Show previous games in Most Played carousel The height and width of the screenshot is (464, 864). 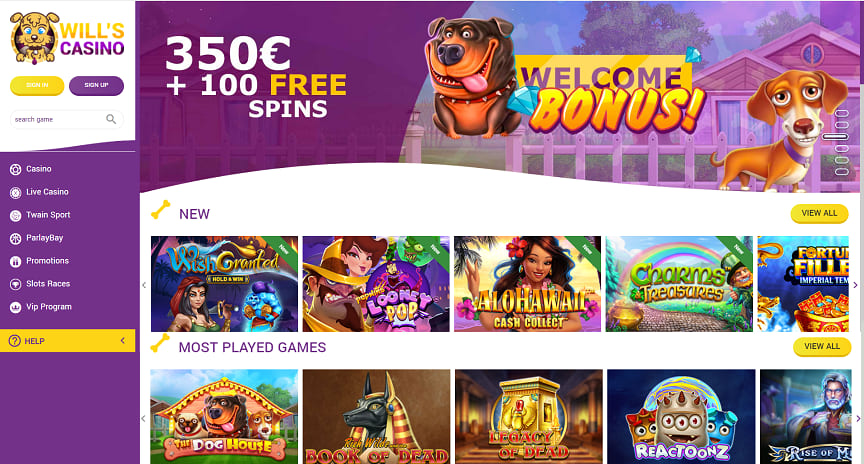(144, 418)
